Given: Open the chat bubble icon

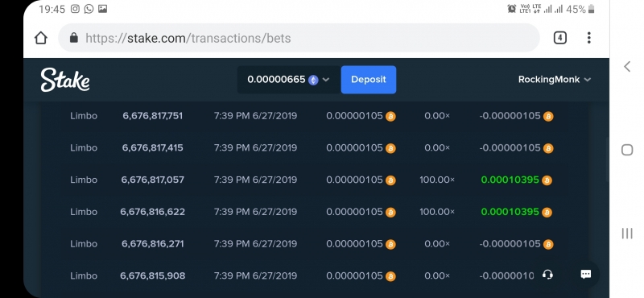Looking at the screenshot, I should pyautogui.click(x=586, y=275).
